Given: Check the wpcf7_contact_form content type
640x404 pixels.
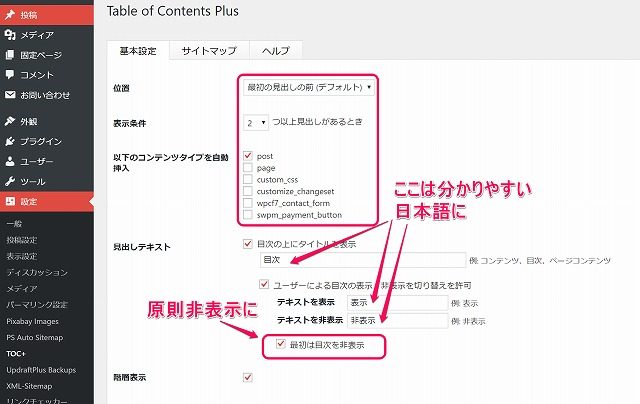Looking at the screenshot, I should coord(247,203).
